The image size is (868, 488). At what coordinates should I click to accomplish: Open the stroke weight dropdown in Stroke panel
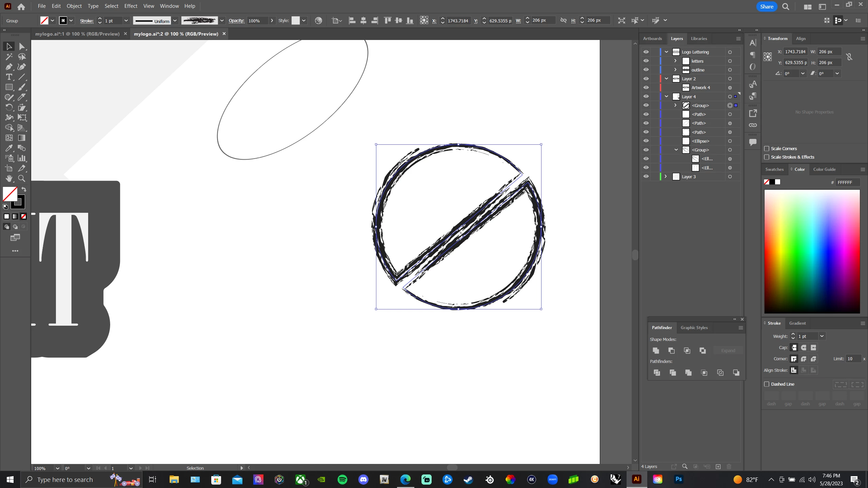(822, 336)
